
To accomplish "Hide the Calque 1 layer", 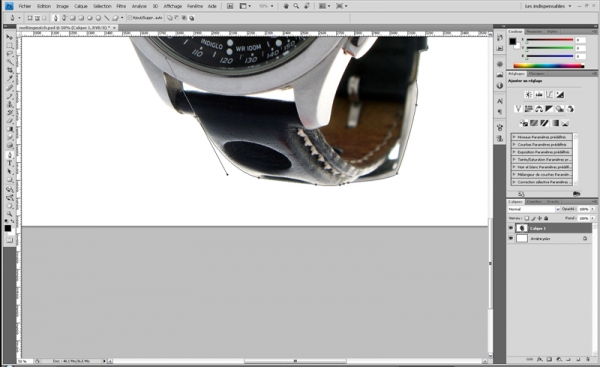I will tap(510, 228).
